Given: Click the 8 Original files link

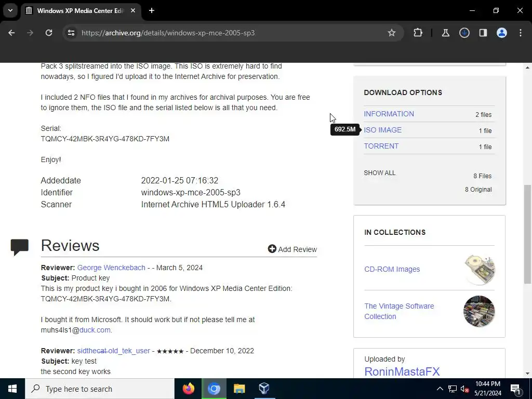Looking at the screenshot, I should (478, 190).
